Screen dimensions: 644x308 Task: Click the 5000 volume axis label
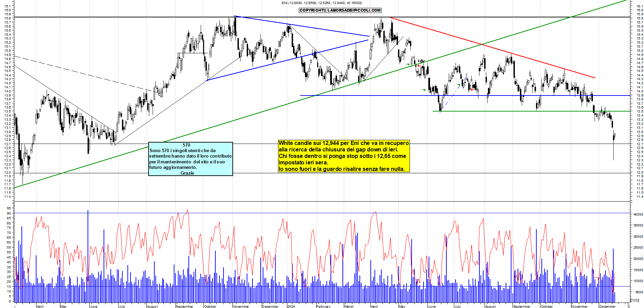pos(639,292)
